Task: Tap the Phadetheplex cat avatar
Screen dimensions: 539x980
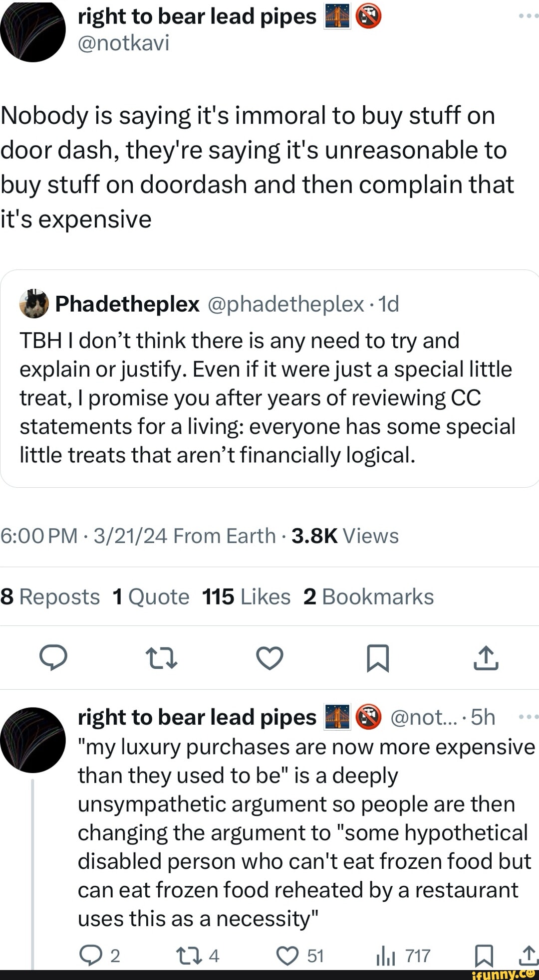Action: pos(34,304)
